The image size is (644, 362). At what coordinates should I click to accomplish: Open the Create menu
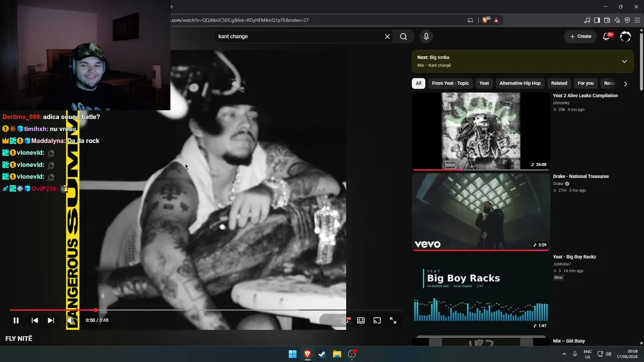pos(581,36)
